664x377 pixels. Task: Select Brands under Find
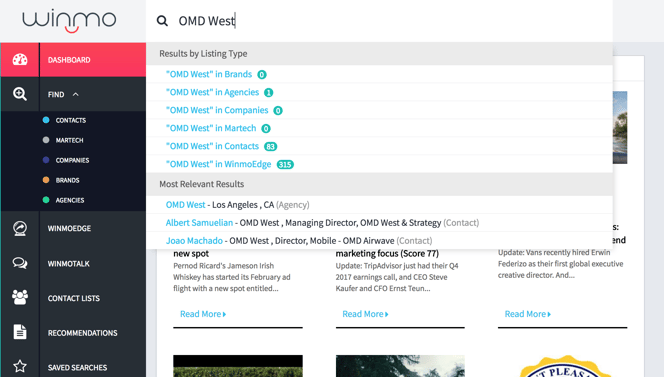tap(67, 180)
